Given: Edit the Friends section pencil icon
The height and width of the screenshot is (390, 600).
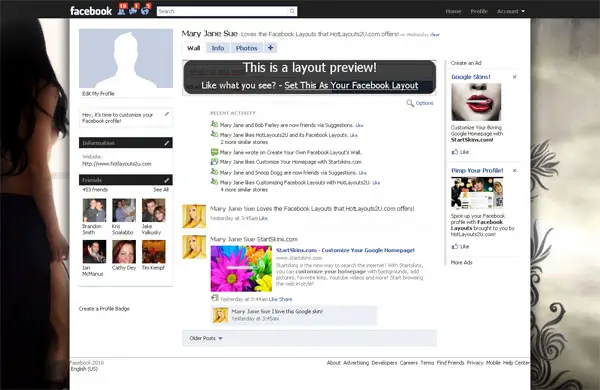Looking at the screenshot, I should click(x=167, y=180).
